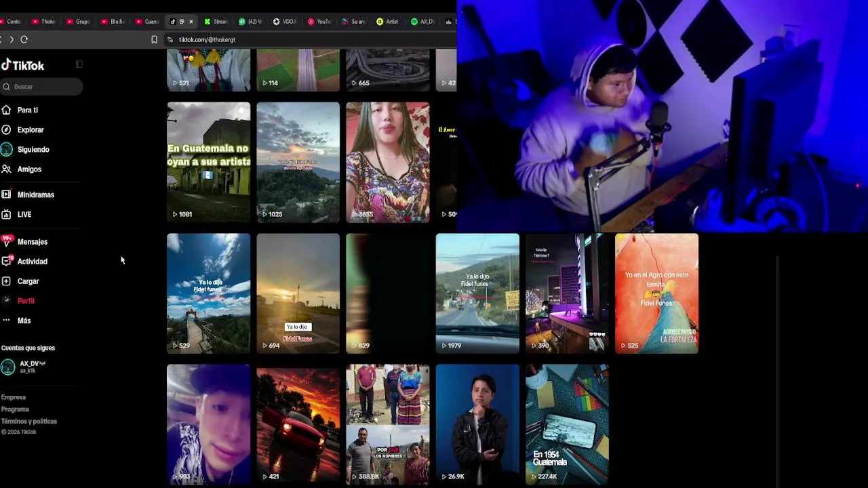Go to Siguiendo feed label
Screen dimensions: 868x488
click(x=33, y=149)
